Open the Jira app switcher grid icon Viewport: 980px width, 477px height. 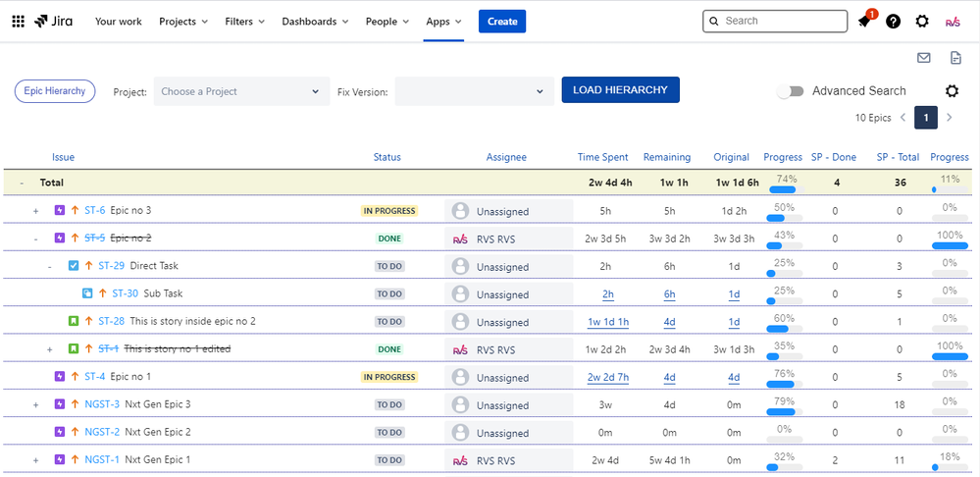pos(18,22)
